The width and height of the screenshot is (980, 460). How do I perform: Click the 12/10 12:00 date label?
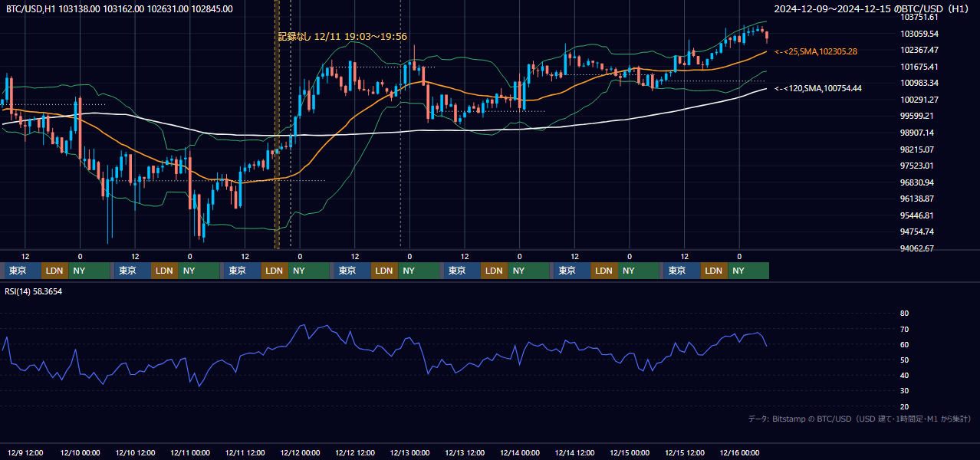pyautogui.click(x=135, y=452)
